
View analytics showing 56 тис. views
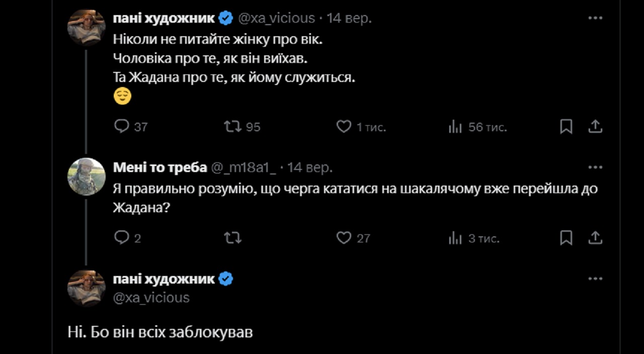click(455, 127)
